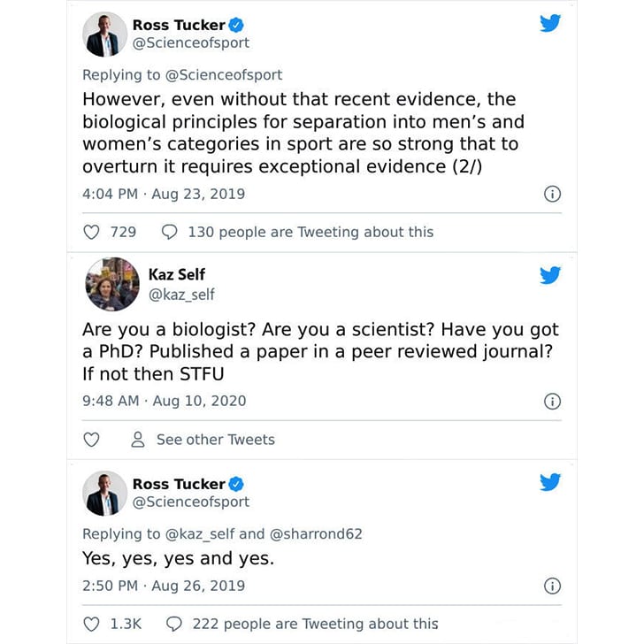Open Ross Tucker's avatar in the first tweet

click(x=104, y=34)
